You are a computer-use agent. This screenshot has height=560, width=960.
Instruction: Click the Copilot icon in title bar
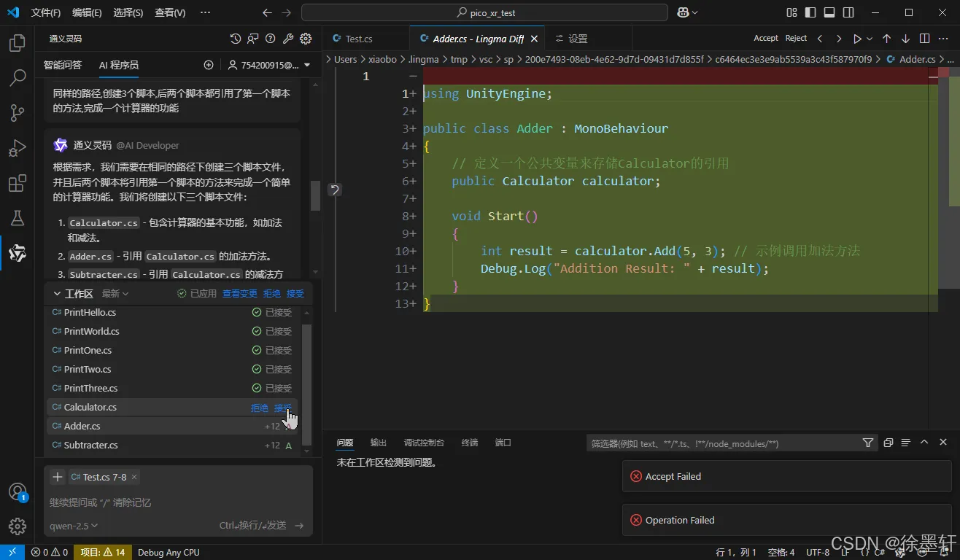683,12
